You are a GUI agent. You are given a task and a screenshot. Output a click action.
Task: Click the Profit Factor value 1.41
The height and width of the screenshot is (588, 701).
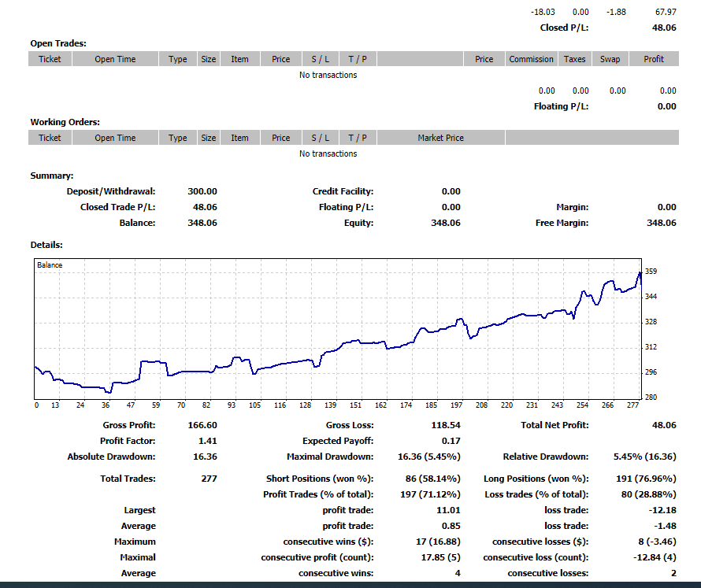click(x=208, y=441)
